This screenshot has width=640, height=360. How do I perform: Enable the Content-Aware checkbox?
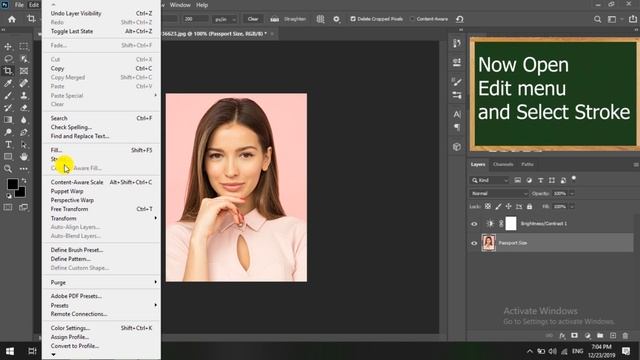[412, 19]
